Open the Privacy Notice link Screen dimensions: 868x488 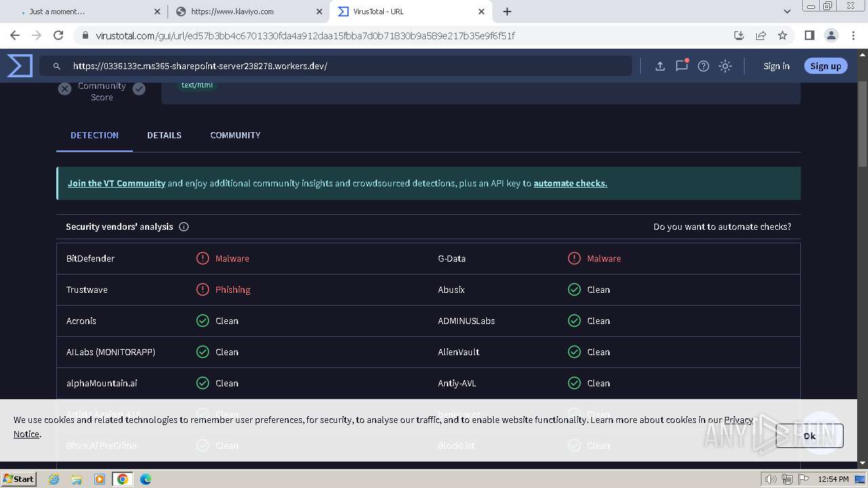(738, 420)
